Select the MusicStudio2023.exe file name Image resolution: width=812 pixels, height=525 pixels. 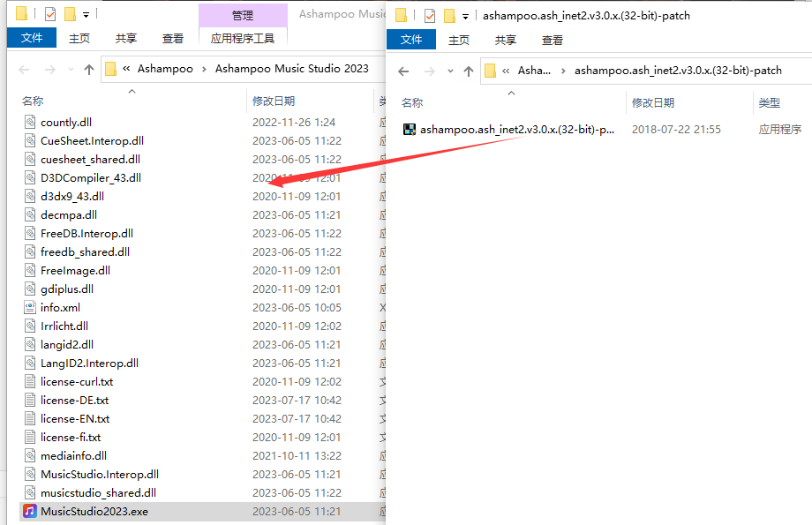coord(94,512)
